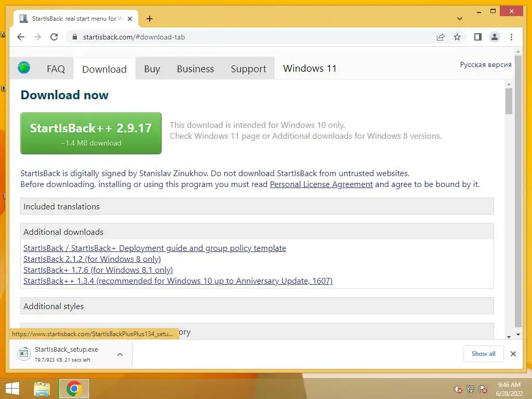Viewport: 532px width, 399px height.
Task: Open Windows Start button
Action: pos(12,389)
